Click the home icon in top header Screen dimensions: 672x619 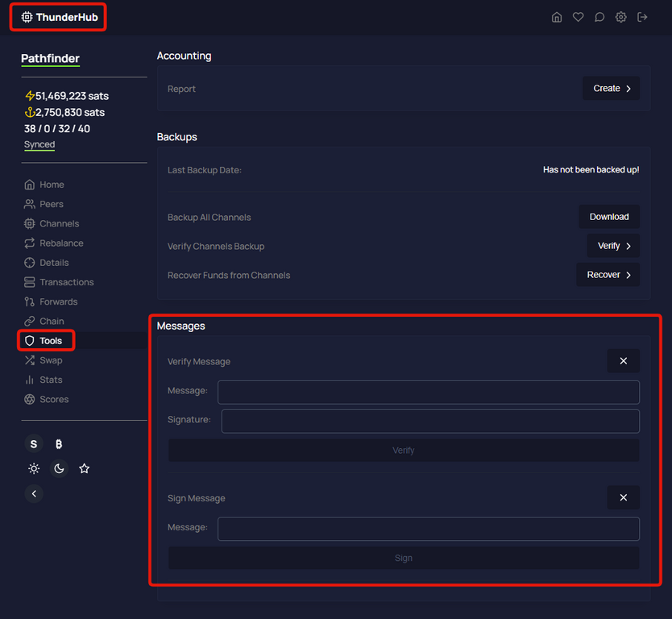(x=557, y=17)
